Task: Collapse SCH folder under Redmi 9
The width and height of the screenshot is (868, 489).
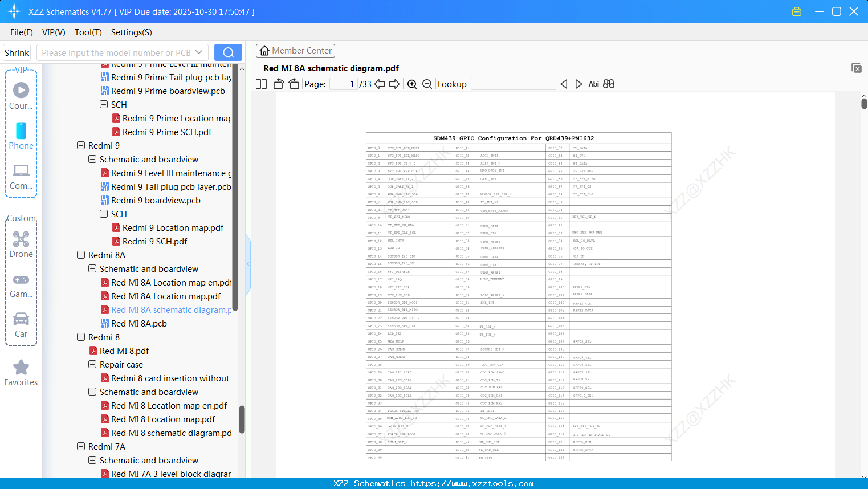Action: [x=104, y=214]
